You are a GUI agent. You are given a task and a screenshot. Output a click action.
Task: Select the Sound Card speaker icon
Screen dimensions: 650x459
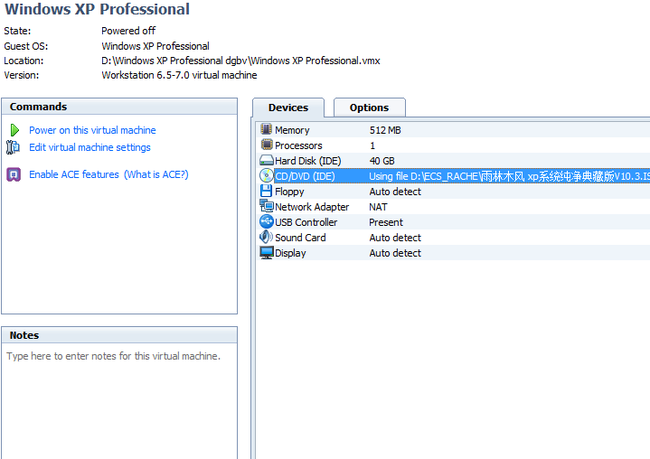(x=266, y=237)
